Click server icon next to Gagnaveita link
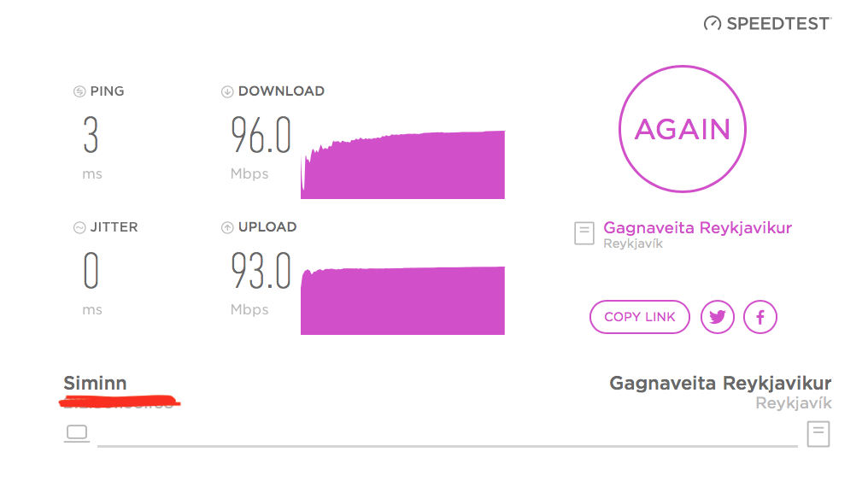This screenshot has height=487, width=868. [584, 233]
